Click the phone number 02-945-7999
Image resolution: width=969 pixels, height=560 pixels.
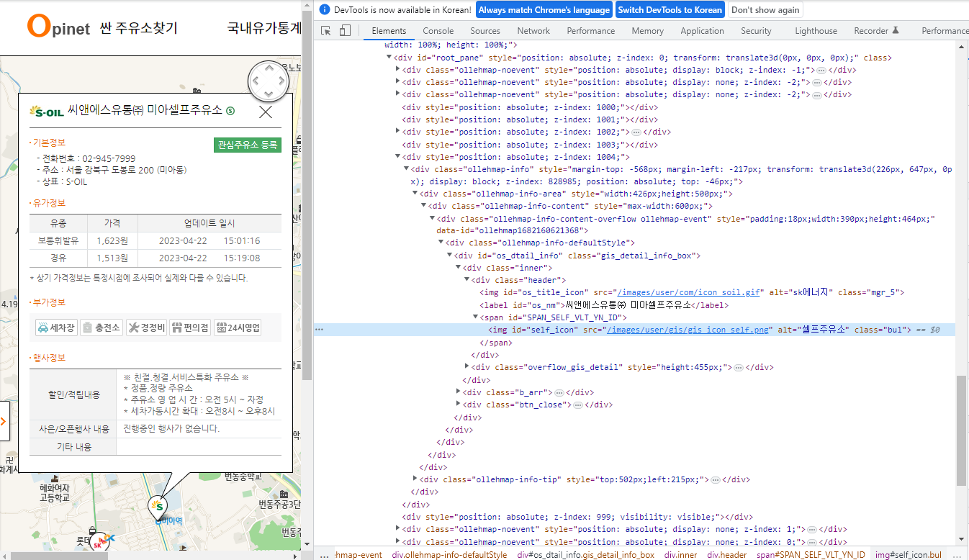tap(109, 158)
